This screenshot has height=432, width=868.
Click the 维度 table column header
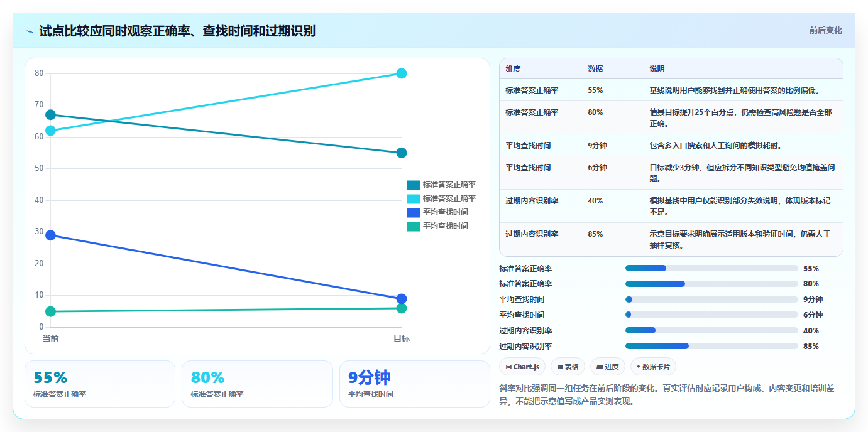click(513, 69)
